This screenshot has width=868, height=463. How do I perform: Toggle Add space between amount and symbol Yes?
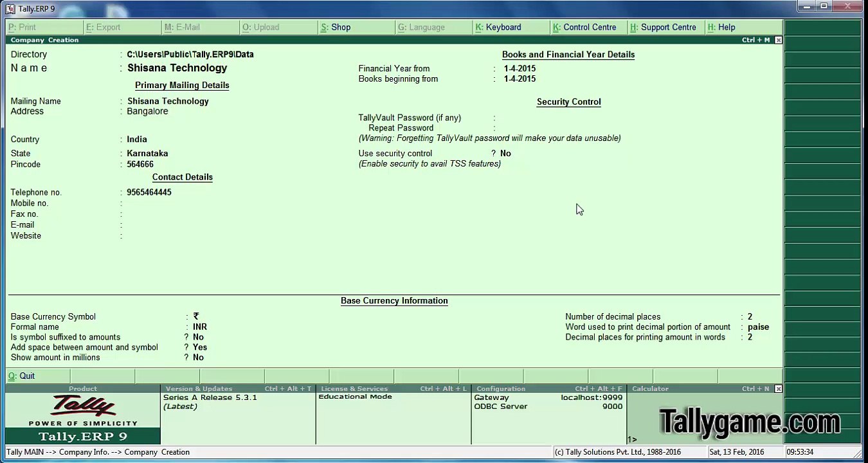200,347
